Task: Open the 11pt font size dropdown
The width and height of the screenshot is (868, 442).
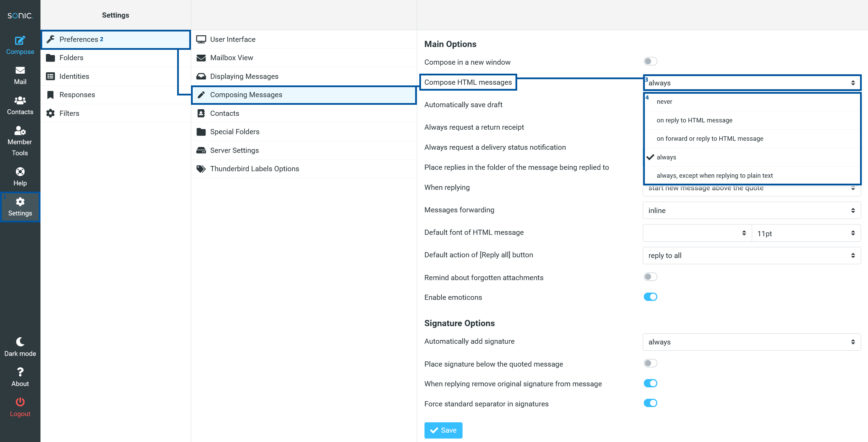Action: point(806,233)
